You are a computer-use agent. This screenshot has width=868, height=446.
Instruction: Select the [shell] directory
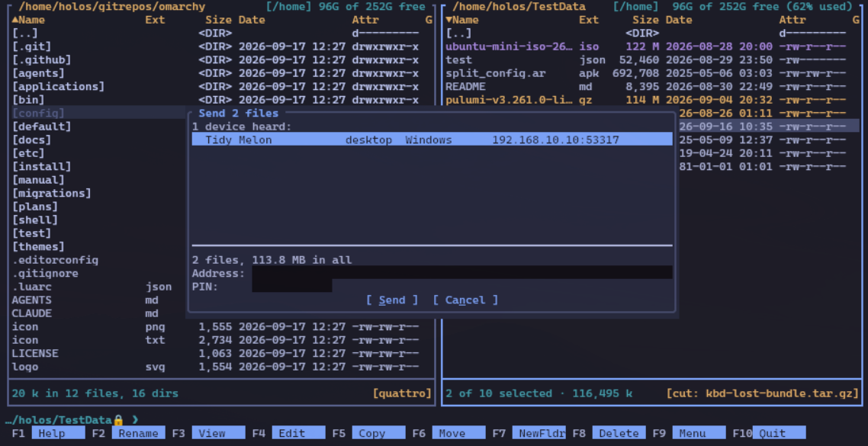pos(98,220)
